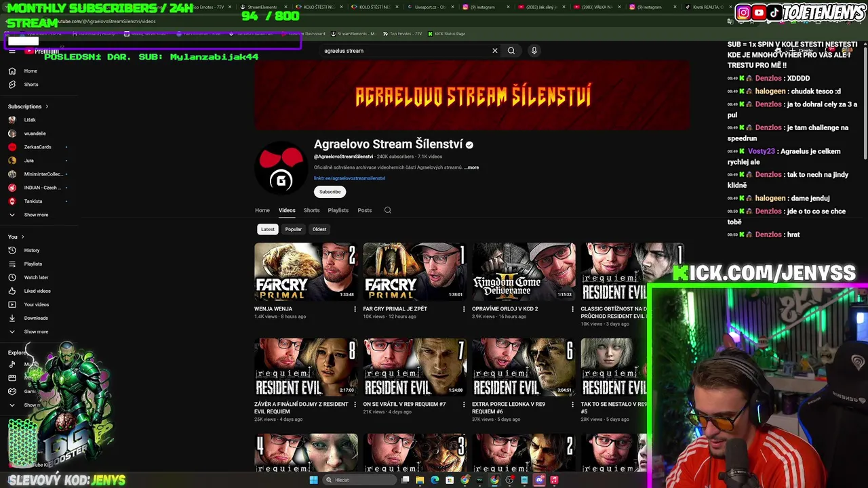Open the YouTube hamburger guide menu
Viewport: 868px width, 488px height.
coord(12,51)
